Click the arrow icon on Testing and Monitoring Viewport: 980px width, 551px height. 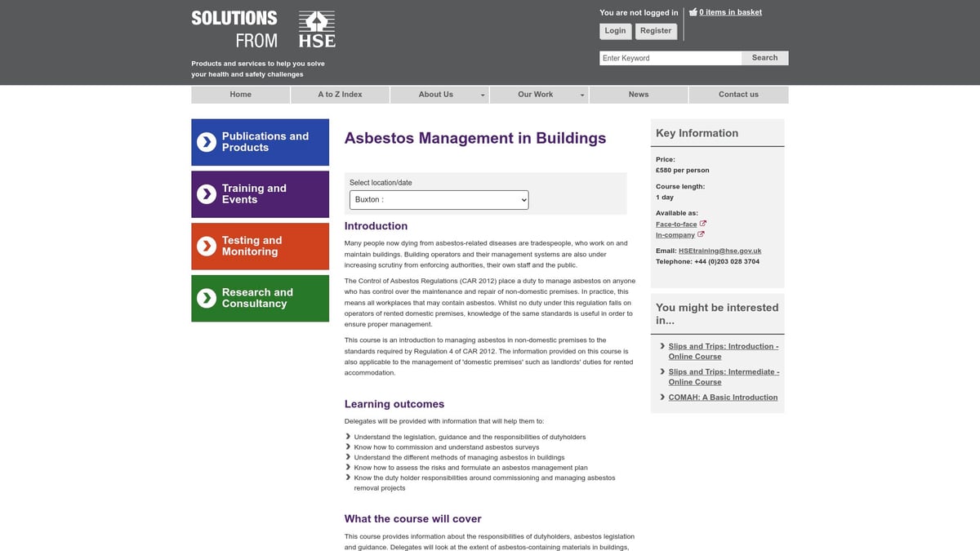[x=205, y=246]
